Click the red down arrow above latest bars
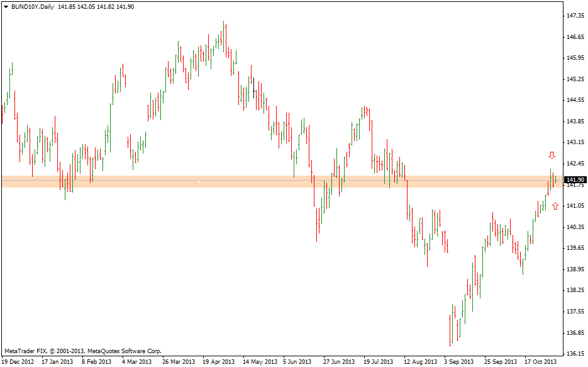 [552, 155]
